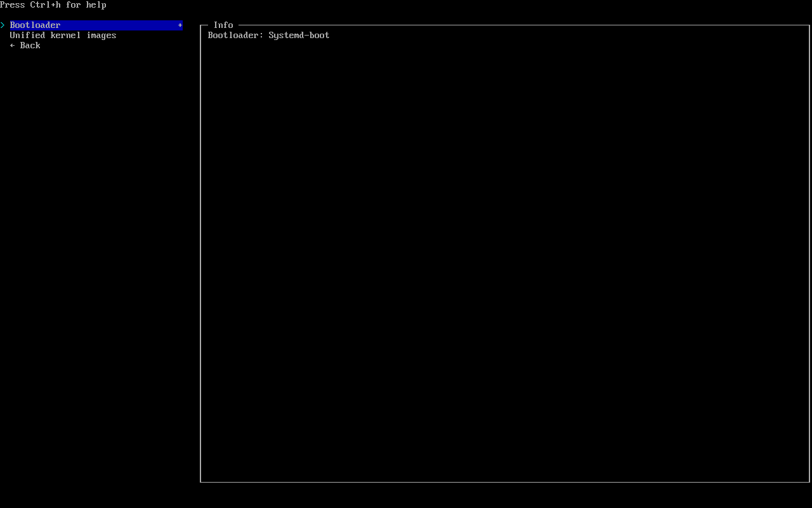Select the Bootloader menu entry

[35, 25]
